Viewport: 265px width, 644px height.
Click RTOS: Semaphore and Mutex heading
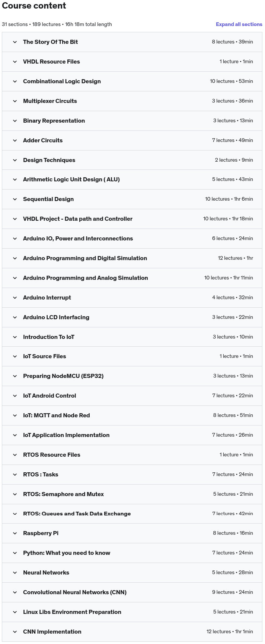(x=63, y=494)
